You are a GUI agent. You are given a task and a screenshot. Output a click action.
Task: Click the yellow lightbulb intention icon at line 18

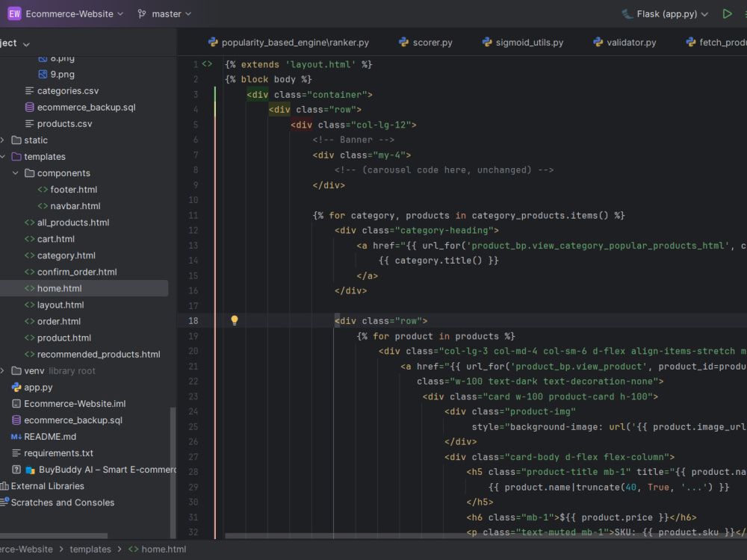pos(235,320)
